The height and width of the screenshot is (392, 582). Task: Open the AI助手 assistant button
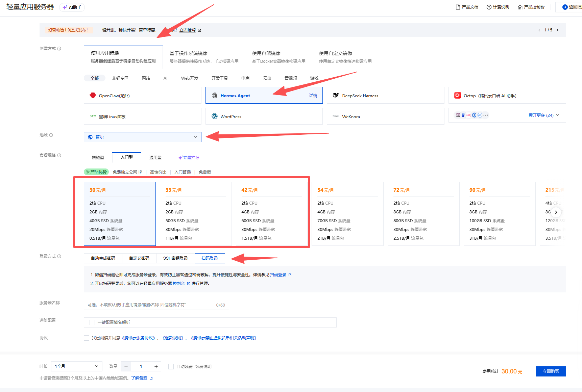(72, 7)
